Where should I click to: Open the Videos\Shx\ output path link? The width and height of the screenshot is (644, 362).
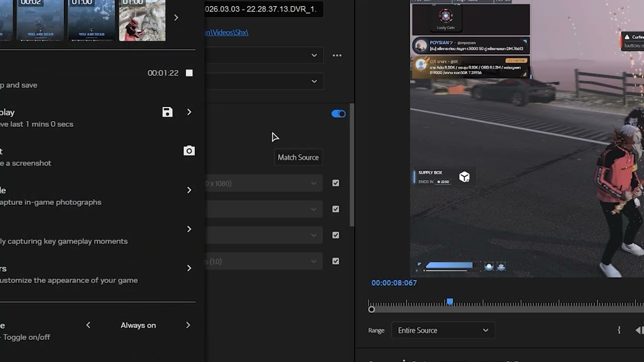tap(226, 32)
